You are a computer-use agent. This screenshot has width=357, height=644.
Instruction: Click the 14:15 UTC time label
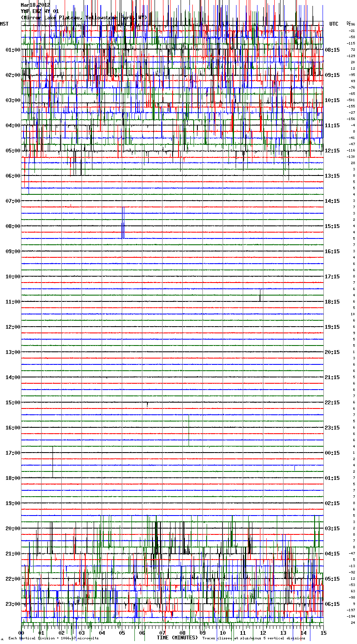point(332,201)
